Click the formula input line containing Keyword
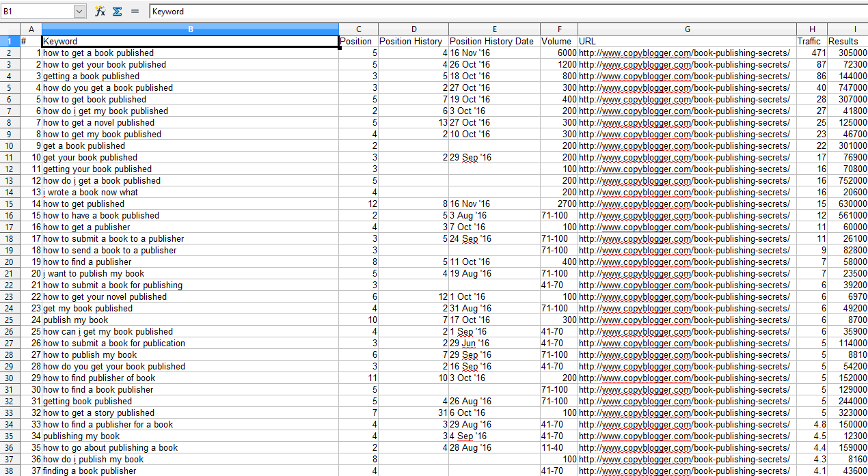868x476 pixels. pos(506,12)
